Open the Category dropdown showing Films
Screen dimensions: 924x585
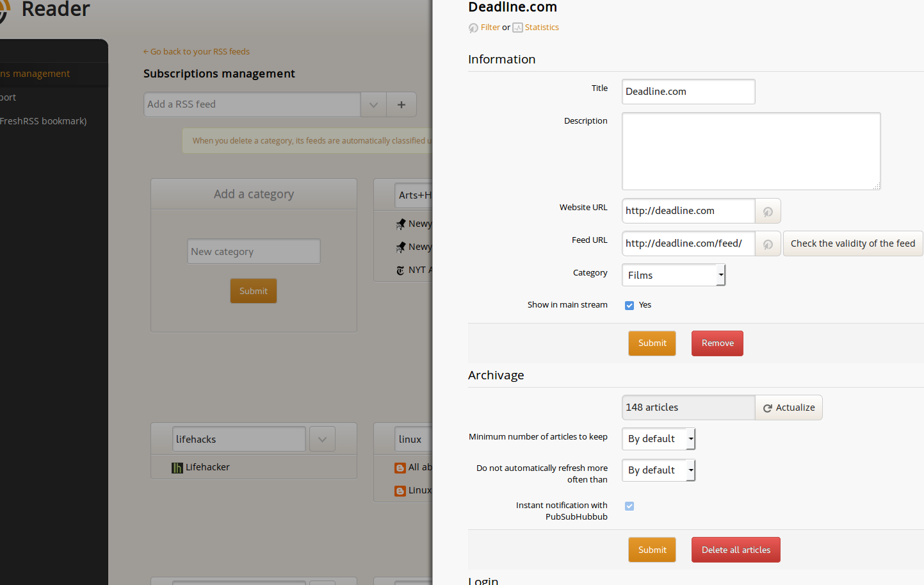pyautogui.click(x=673, y=275)
